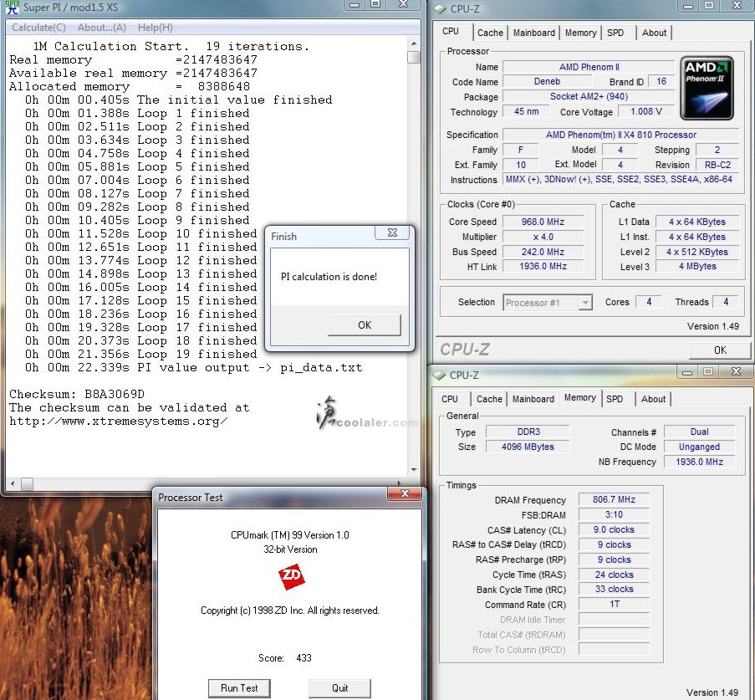Switch to Mainboard tab in the CPU-Z Memory timings window

pos(533,399)
